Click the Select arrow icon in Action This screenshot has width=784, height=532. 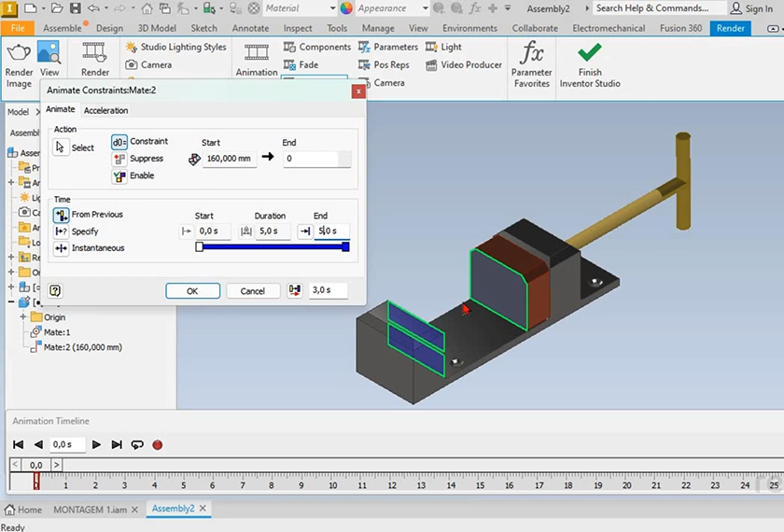(62, 147)
